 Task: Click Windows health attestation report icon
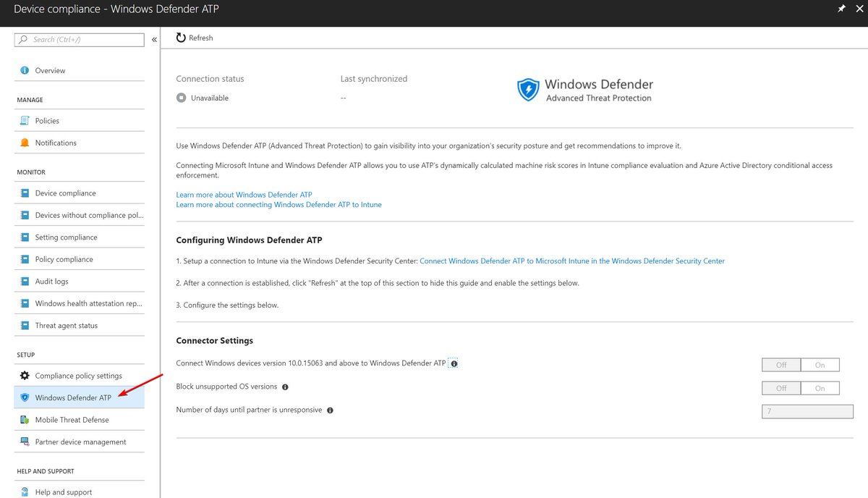[25, 303]
